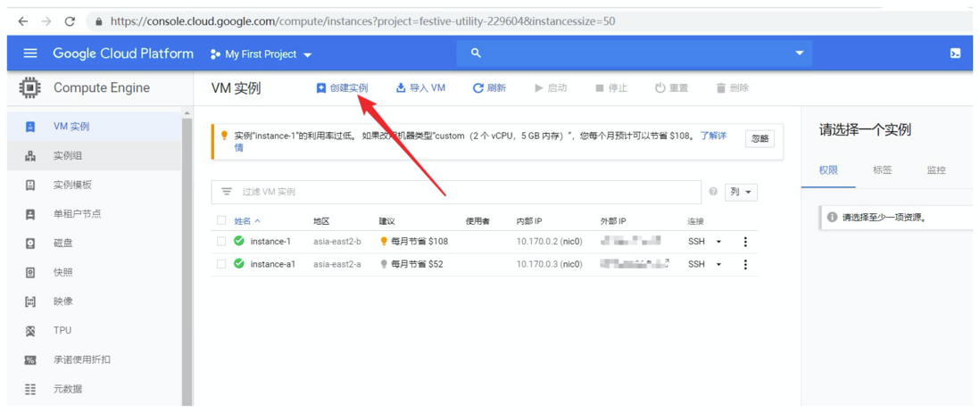Open the instance-1 name link

[270, 242]
